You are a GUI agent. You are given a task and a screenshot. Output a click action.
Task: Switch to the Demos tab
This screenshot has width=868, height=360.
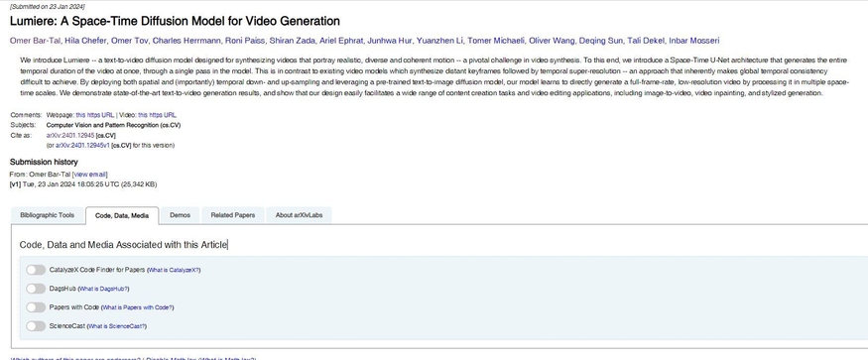[x=180, y=215]
